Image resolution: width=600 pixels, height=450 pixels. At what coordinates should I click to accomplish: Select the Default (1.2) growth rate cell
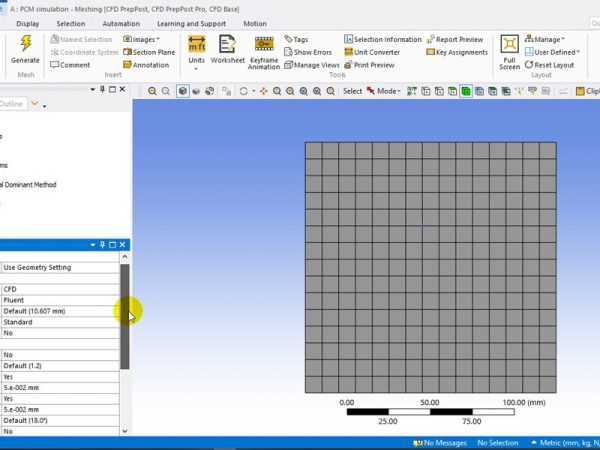coord(60,366)
